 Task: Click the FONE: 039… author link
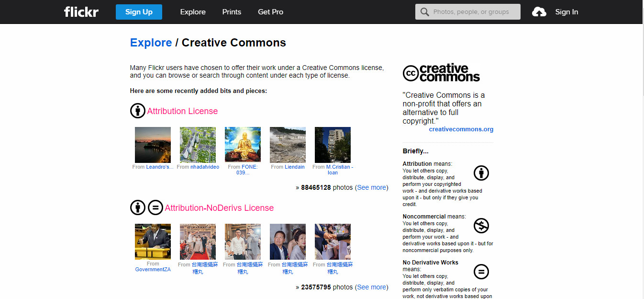tap(247, 170)
